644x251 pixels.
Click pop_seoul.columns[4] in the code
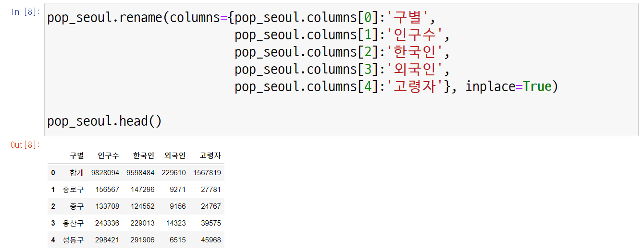click(307, 87)
